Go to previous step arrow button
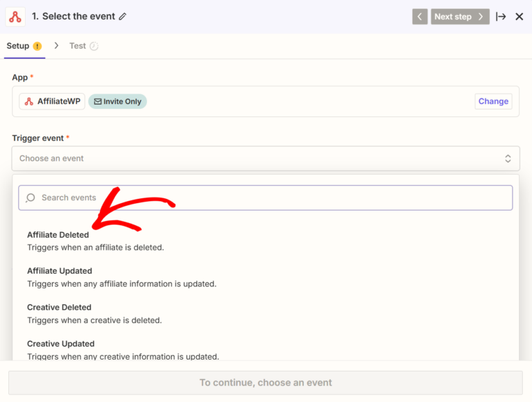 click(x=420, y=17)
